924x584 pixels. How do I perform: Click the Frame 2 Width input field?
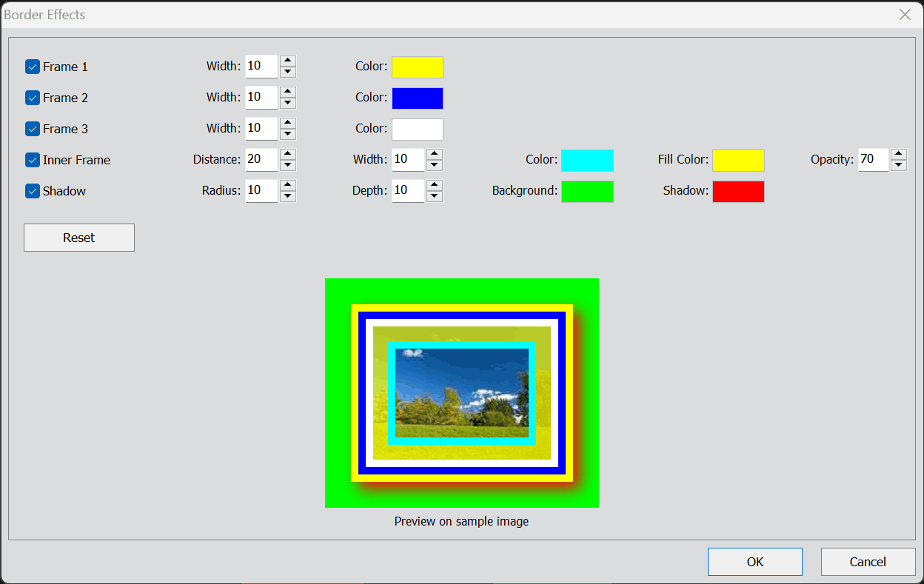pos(262,98)
